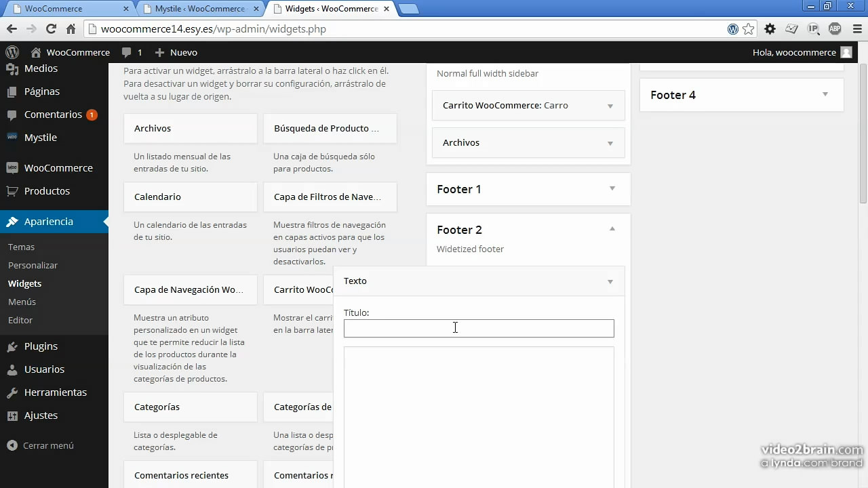Select the Capa de Navegación WooCommerce widget

point(191,289)
